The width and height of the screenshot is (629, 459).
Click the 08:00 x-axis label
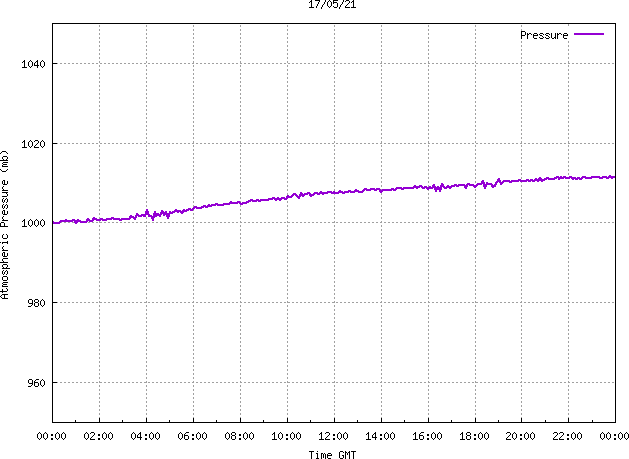click(239, 436)
